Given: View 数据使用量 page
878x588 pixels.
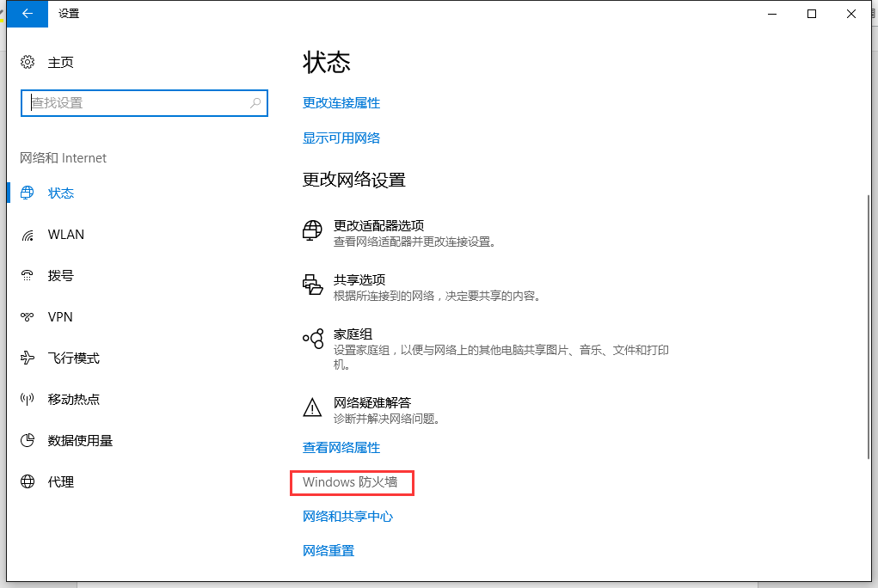Looking at the screenshot, I should tap(80, 441).
